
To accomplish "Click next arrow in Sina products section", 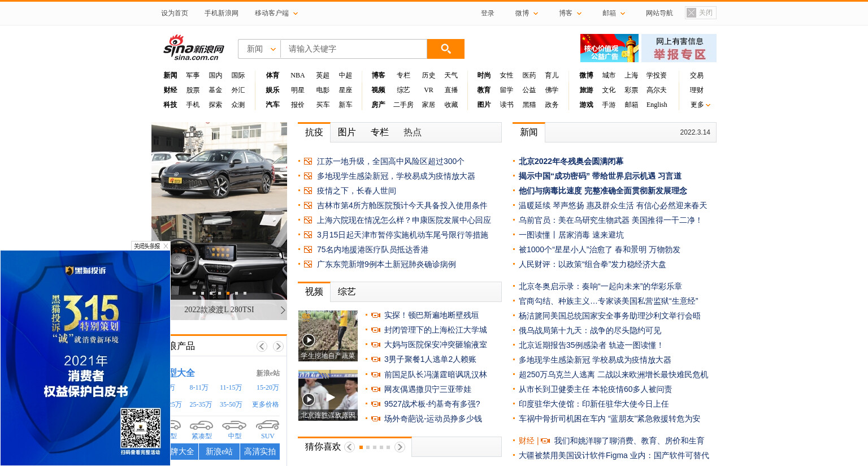I will pos(278,346).
